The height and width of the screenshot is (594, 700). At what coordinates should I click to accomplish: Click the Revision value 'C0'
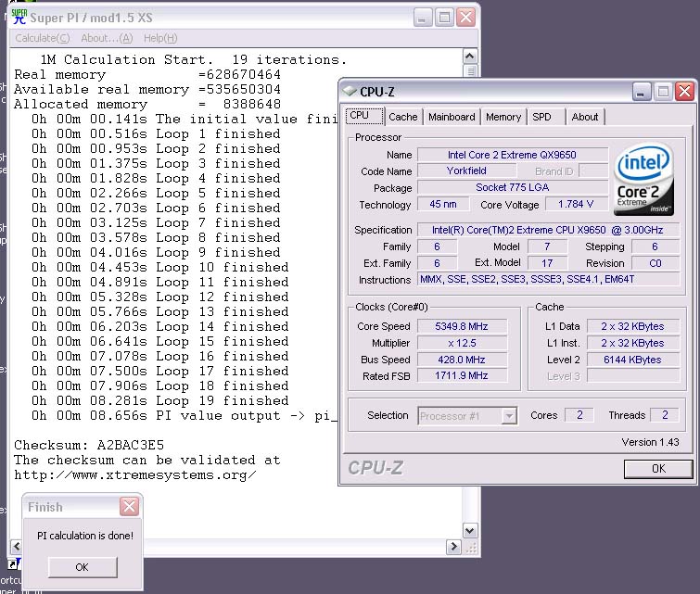click(655, 263)
